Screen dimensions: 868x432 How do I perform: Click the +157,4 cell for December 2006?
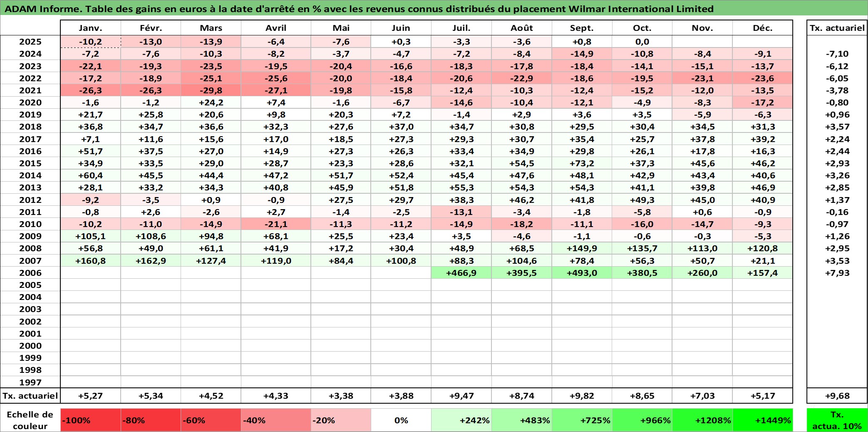pos(762,273)
